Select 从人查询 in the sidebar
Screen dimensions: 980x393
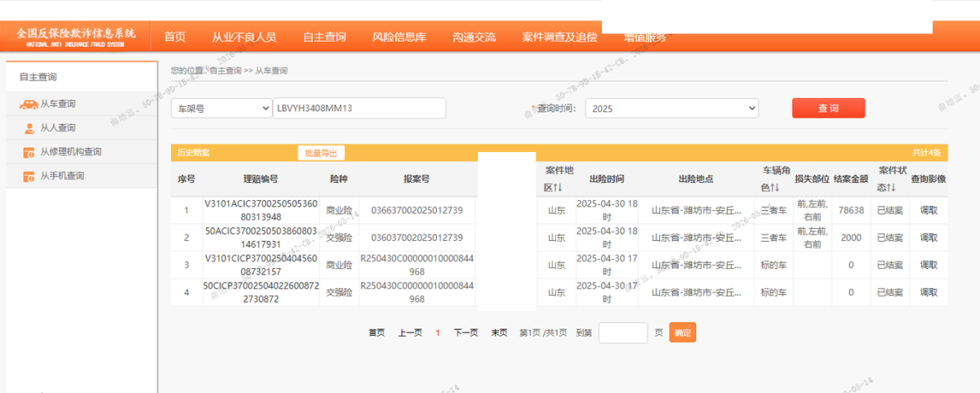click(x=58, y=128)
